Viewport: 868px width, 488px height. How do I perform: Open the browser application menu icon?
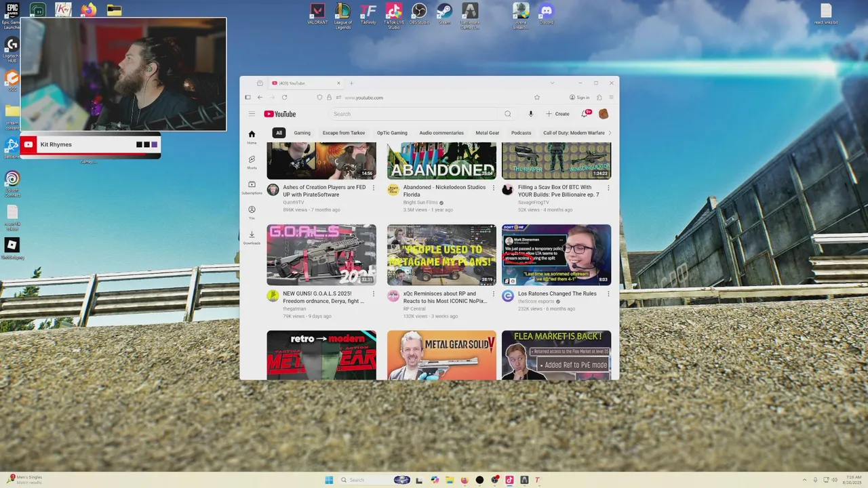[611, 98]
